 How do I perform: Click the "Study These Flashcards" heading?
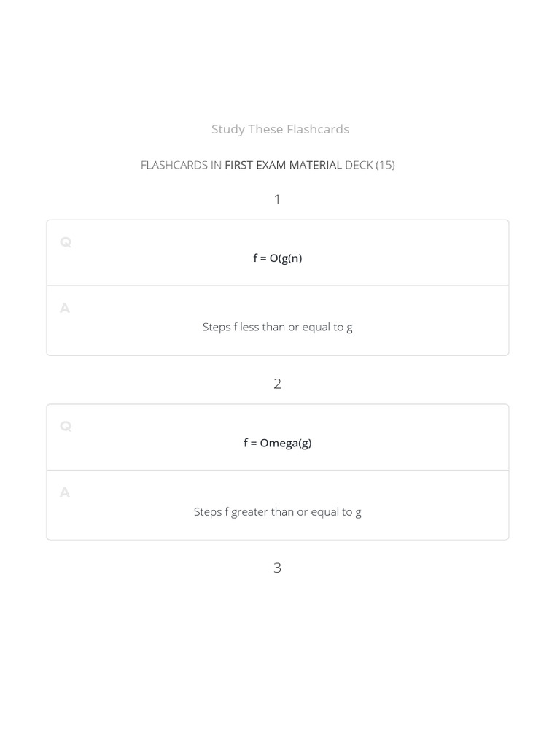point(280,129)
